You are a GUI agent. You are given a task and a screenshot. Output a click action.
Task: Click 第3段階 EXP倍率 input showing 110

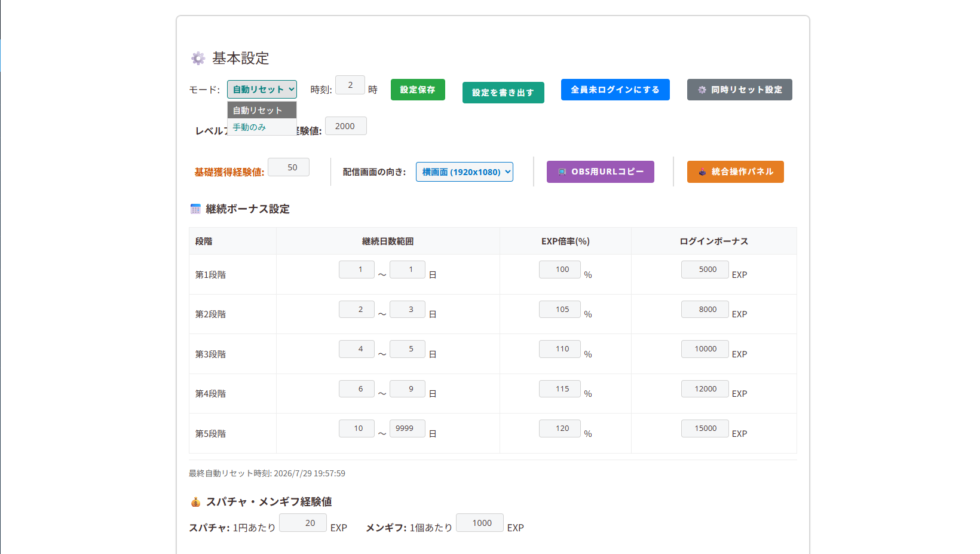click(560, 349)
